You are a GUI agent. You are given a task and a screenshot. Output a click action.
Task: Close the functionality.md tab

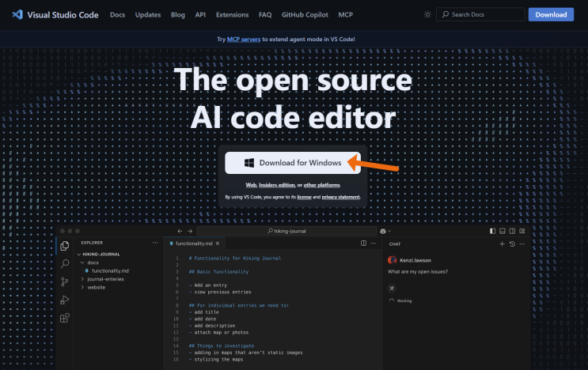(218, 244)
